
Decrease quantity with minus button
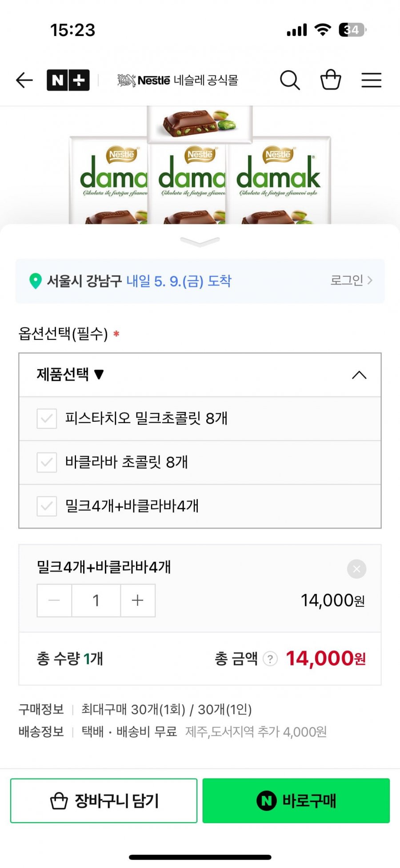coord(54,601)
